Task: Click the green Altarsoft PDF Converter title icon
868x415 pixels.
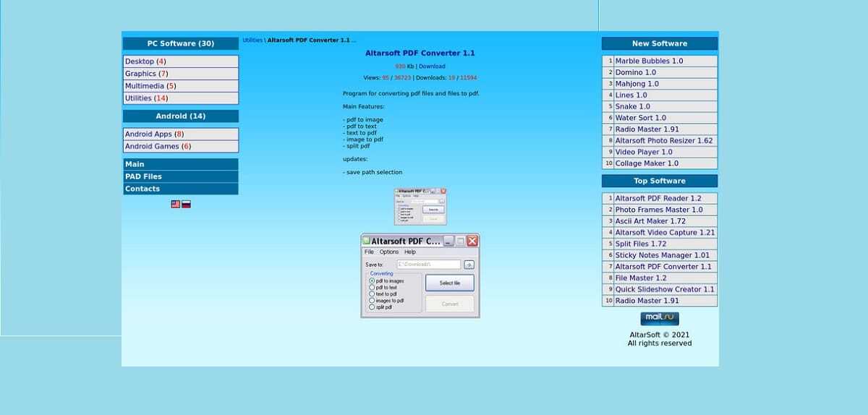Action: (367, 241)
